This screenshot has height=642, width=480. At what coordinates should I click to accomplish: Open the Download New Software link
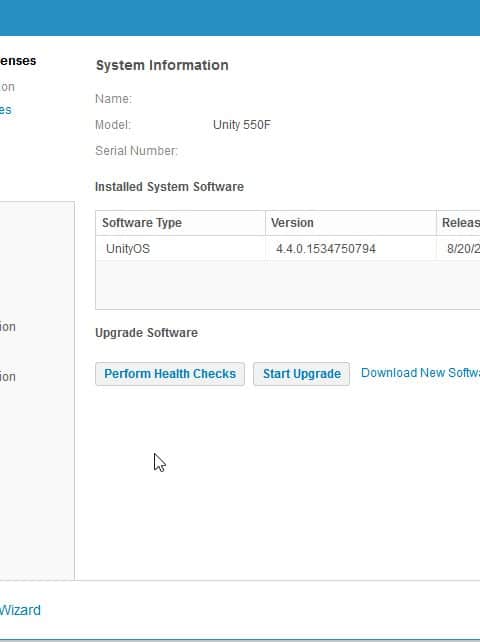420,373
